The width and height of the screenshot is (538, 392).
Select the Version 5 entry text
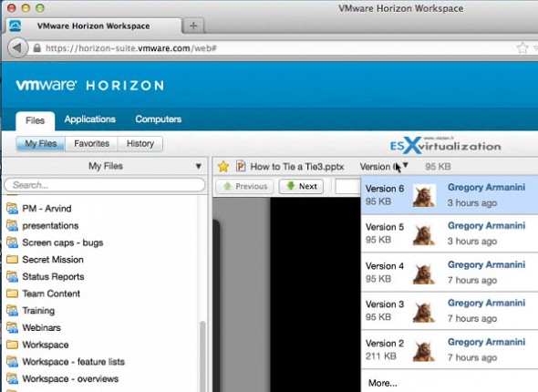(x=385, y=227)
